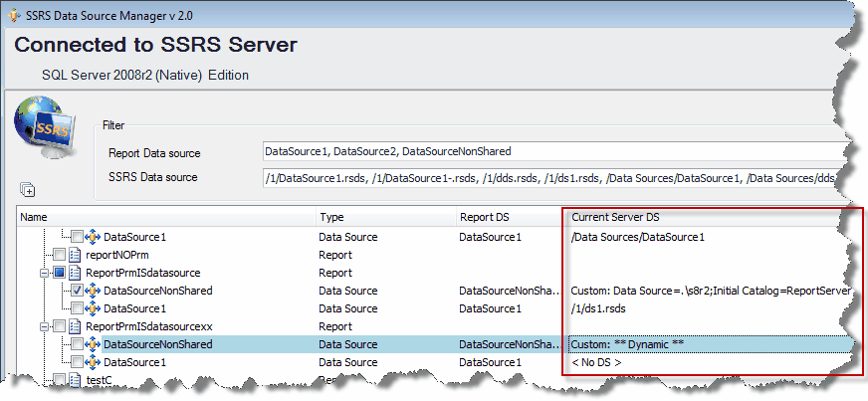
Task: Click the 'Connected to SSRS Server' heading
Action: [155, 44]
